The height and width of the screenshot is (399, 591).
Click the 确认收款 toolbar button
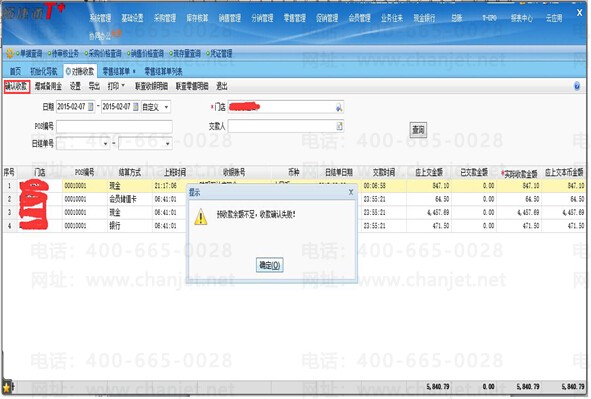click(17, 86)
